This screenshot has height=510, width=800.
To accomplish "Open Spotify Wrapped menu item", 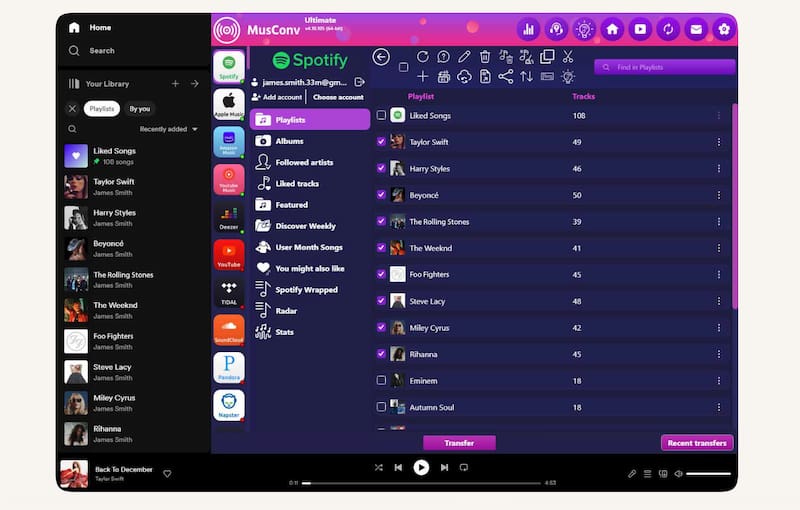I will click(x=310, y=290).
